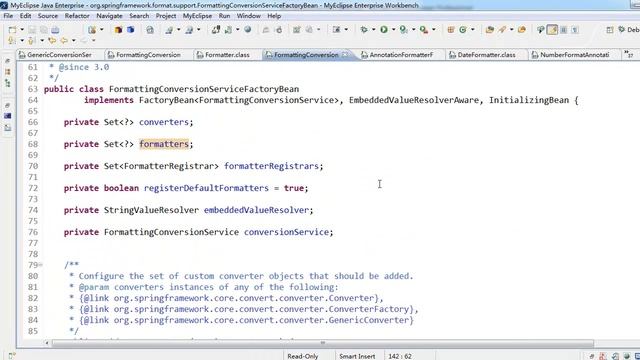Open the MyEclipse menu
The image size is (640, 360).
pyautogui.click(x=197, y=16)
